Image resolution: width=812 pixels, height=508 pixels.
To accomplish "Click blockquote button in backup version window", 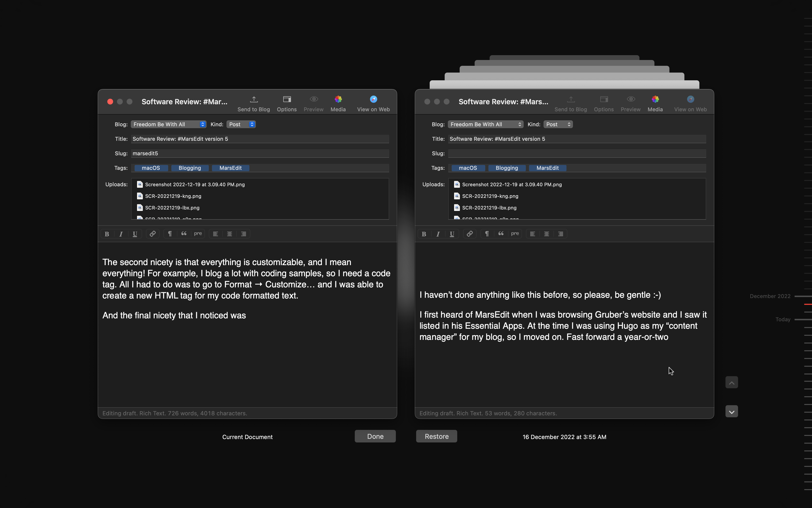I will click(501, 234).
